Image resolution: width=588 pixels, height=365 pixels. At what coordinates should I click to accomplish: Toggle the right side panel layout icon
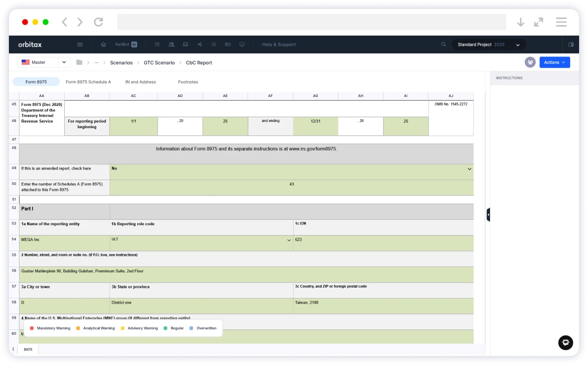[571, 45]
